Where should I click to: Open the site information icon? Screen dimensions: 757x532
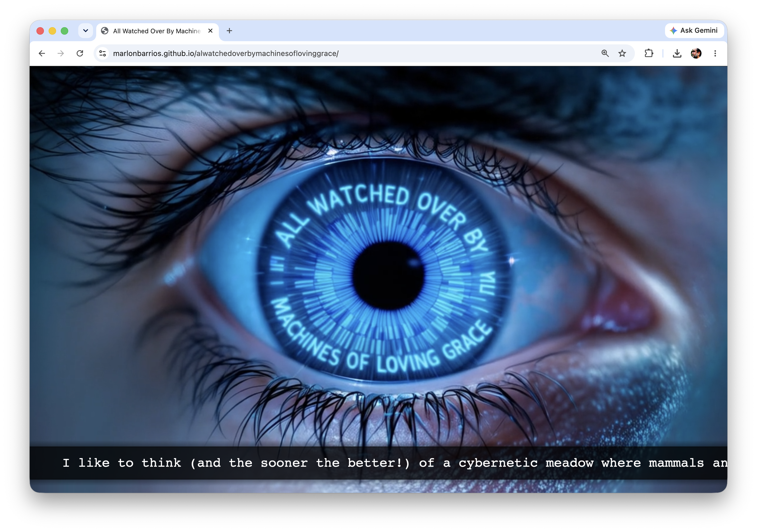pos(103,53)
